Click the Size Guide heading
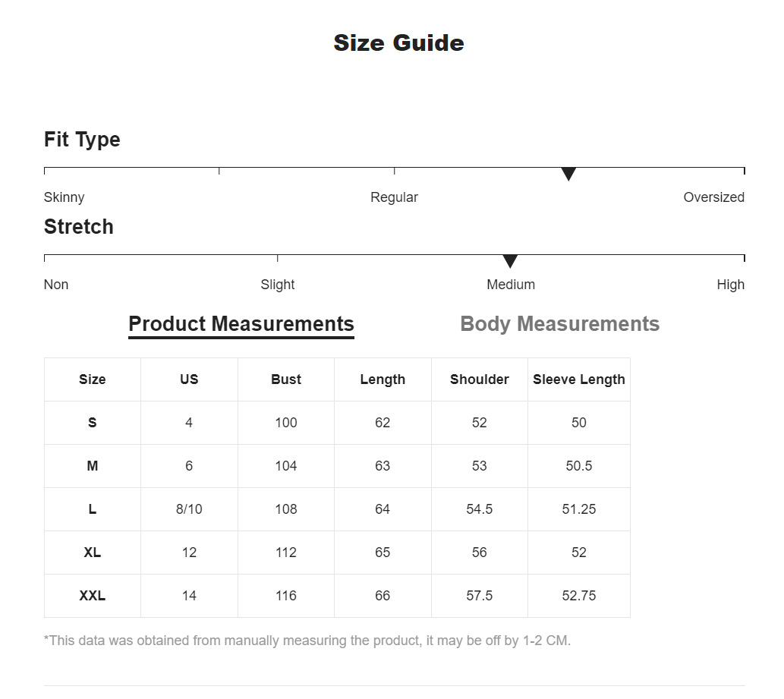The image size is (784, 699). tap(398, 43)
